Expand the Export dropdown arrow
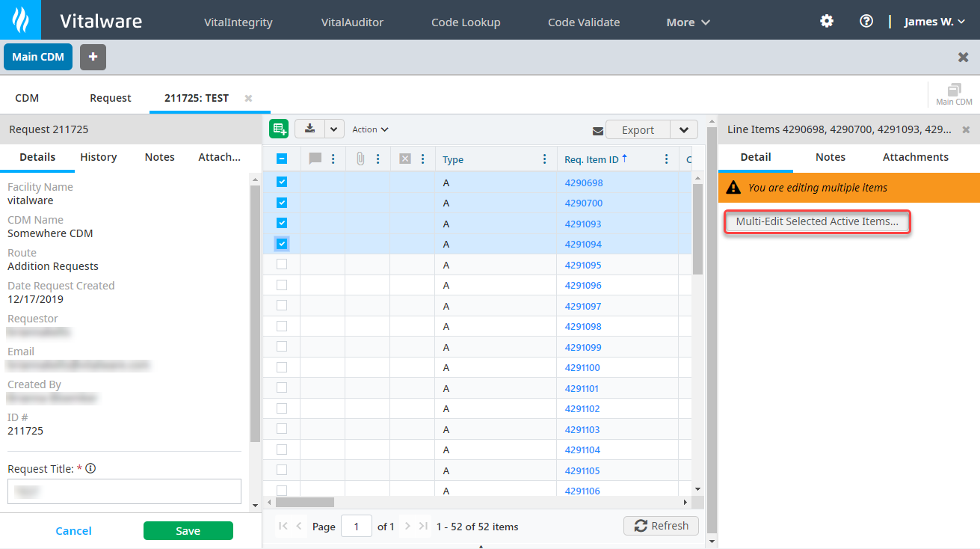Screen dimensions: 980x549 (684, 130)
